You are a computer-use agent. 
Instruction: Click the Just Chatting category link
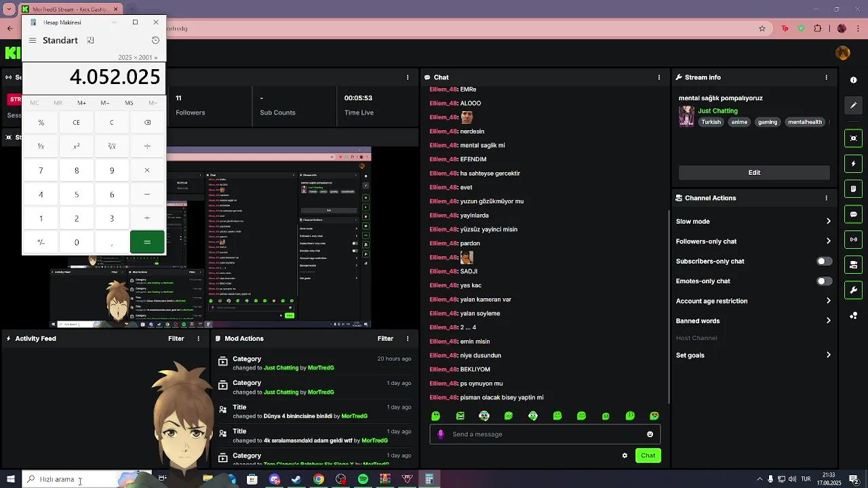tap(717, 111)
